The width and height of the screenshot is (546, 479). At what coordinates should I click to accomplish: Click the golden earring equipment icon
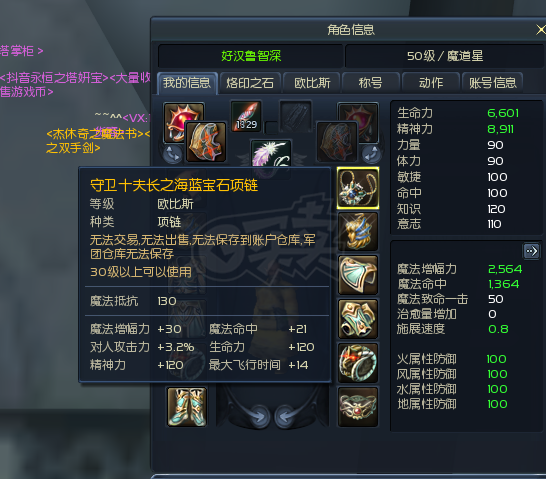[x=358, y=231]
